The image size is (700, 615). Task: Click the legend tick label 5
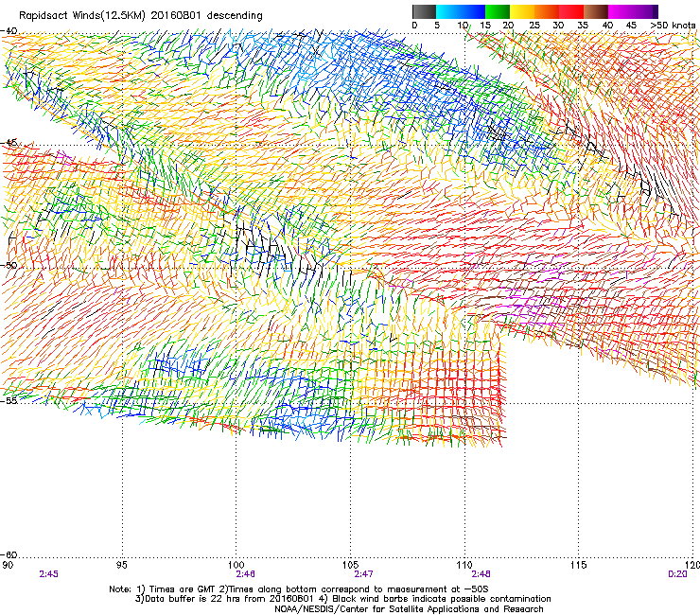coord(437,26)
